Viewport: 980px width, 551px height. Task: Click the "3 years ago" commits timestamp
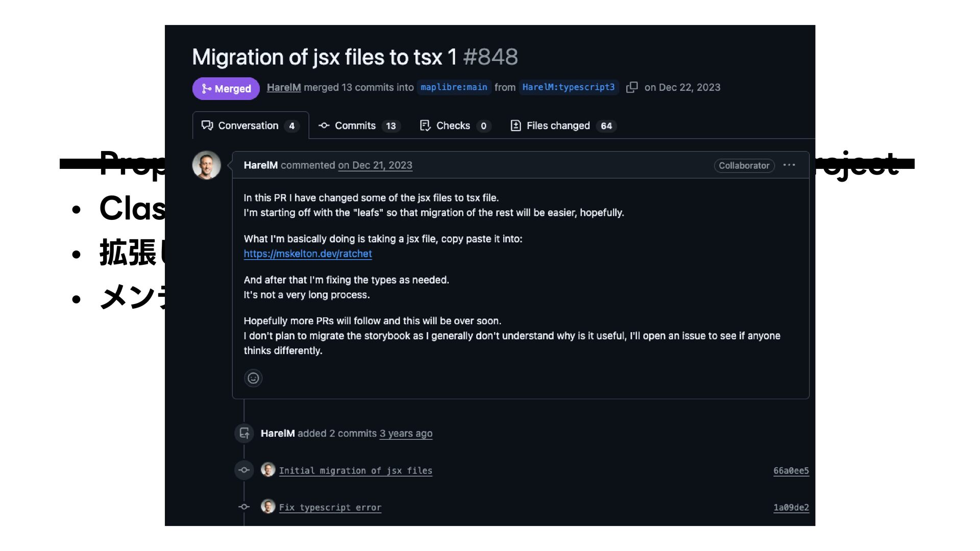coord(406,433)
